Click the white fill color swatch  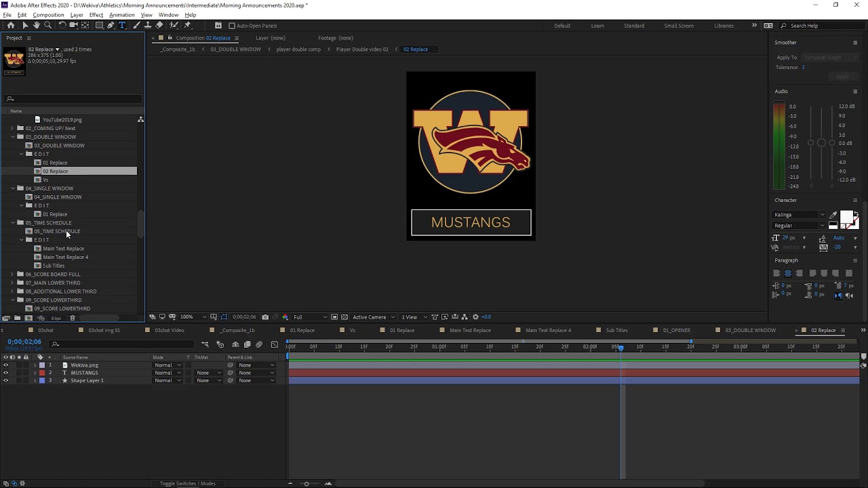point(846,218)
